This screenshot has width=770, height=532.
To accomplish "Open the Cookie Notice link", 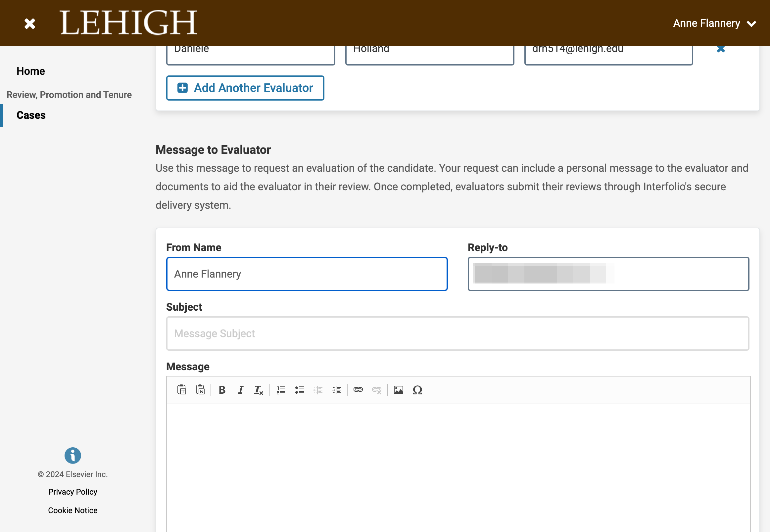I will (x=73, y=510).
